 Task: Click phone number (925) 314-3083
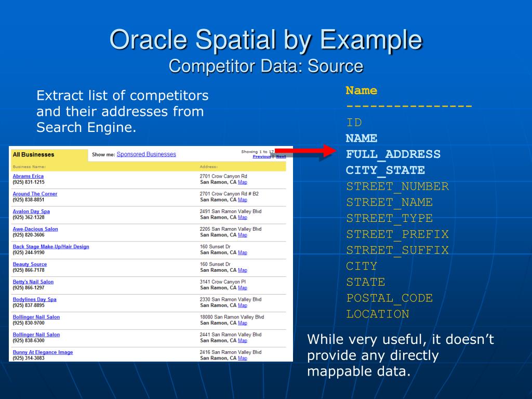coord(29,358)
